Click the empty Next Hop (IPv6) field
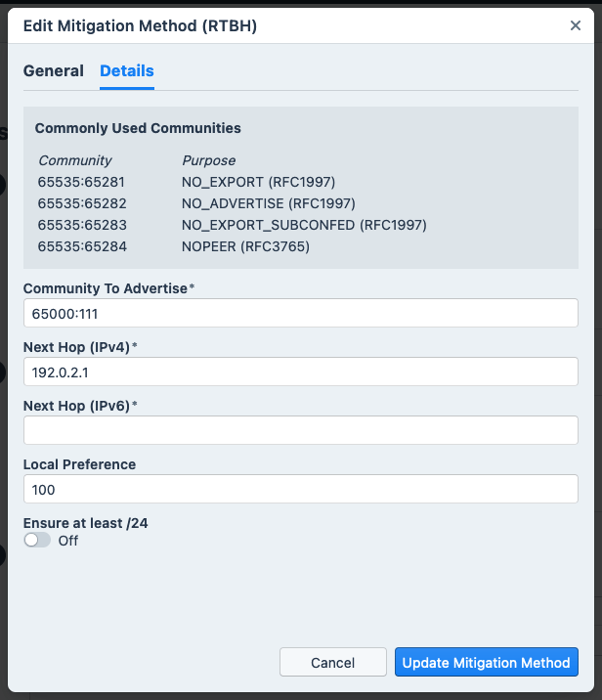Screen dimensions: 602x700 (x=300, y=430)
